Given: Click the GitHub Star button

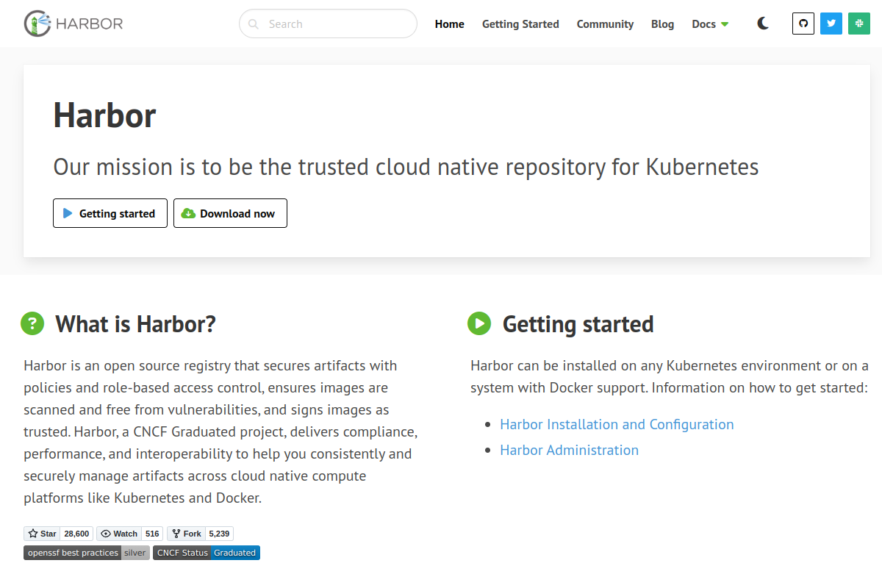Looking at the screenshot, I should 42,534.
